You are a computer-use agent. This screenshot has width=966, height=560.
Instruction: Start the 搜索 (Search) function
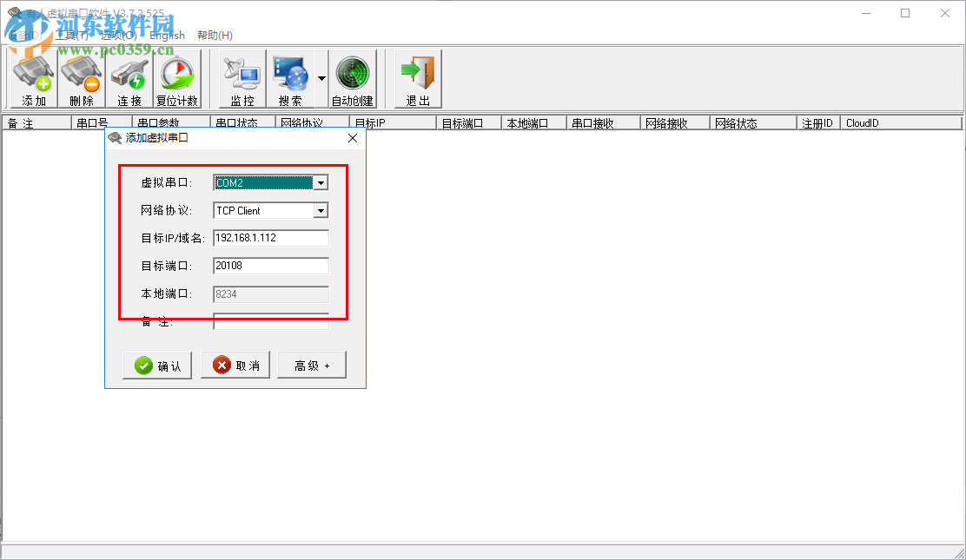[x=292, y=78]
